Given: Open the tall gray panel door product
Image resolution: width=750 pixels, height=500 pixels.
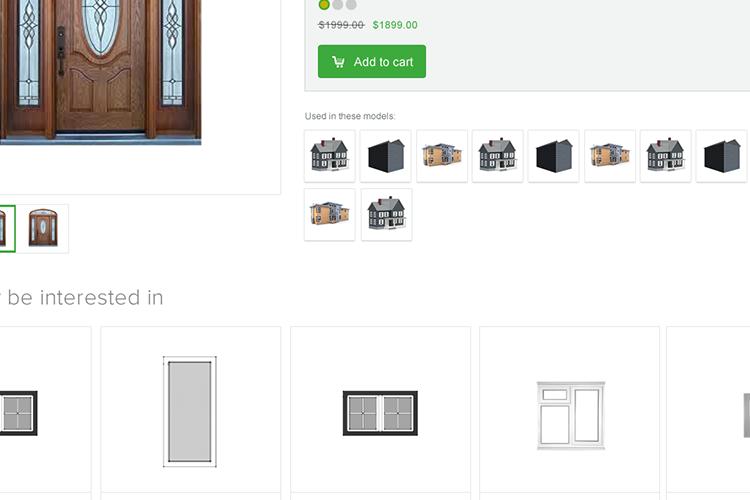Looking at the screenshot, I should [x=190, y=411].
